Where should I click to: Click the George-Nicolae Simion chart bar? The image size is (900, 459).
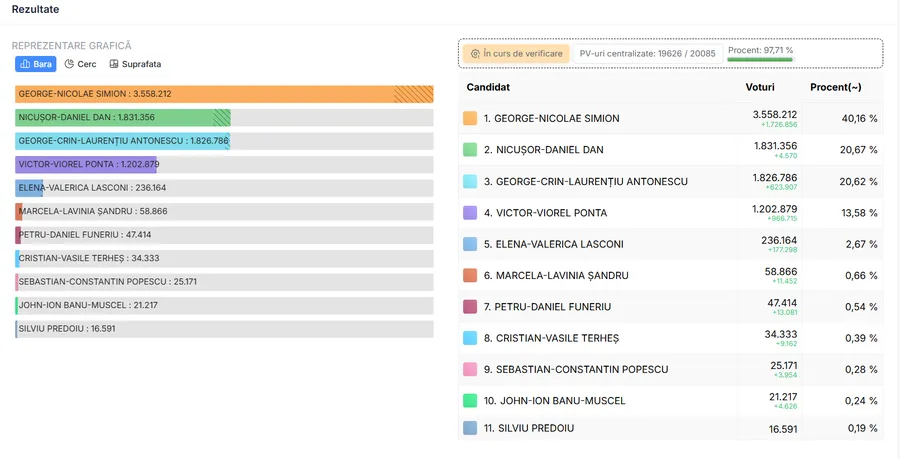pos(224,94)
